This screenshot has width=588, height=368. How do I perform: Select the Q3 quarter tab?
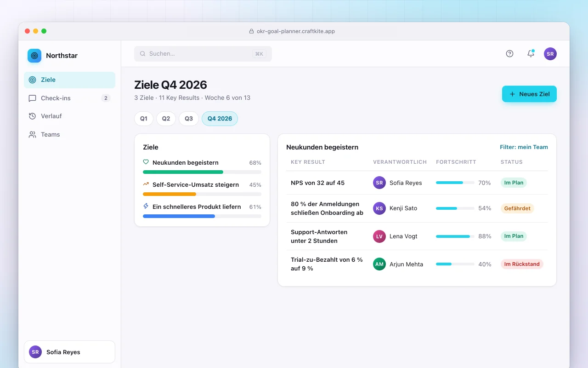coord(189,119)
